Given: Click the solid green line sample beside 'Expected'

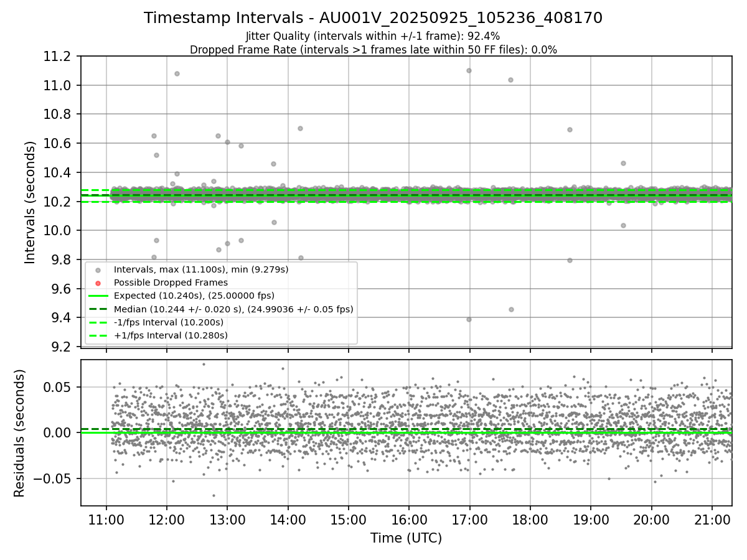Looking at the screenshot, I should coord(98,296).
